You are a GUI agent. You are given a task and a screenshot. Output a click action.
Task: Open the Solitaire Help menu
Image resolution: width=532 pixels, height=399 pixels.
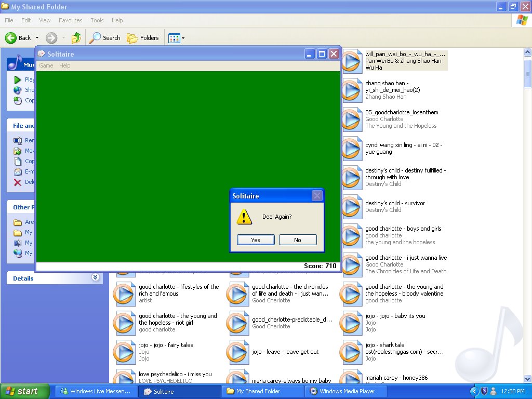click(x=65, y=65)
